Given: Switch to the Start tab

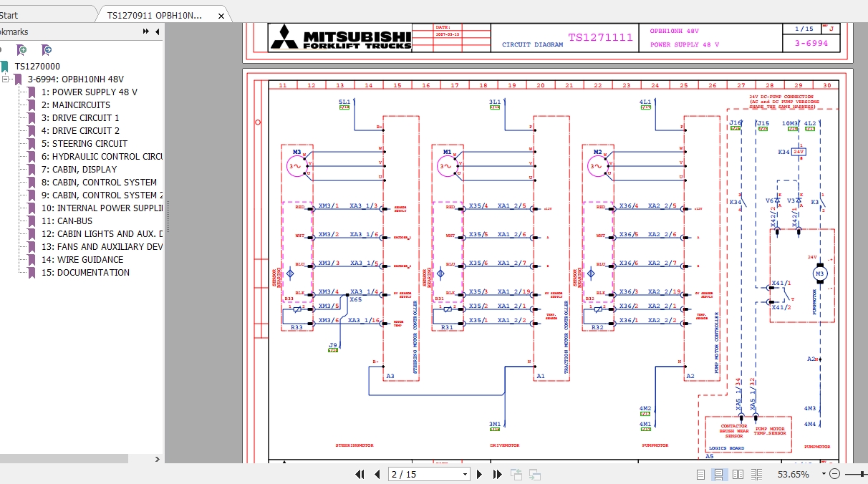Looking at the screenshot, I should click(x=9, y=15).
